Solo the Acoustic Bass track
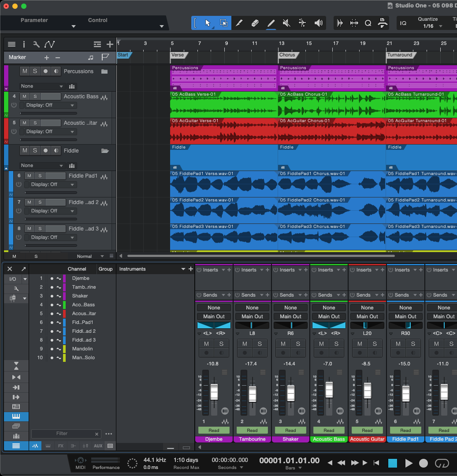 35,97
